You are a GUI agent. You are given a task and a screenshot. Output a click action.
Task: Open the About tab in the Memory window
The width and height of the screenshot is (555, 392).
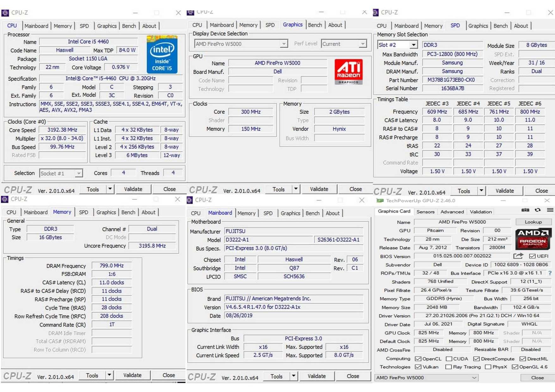(148, 212)
